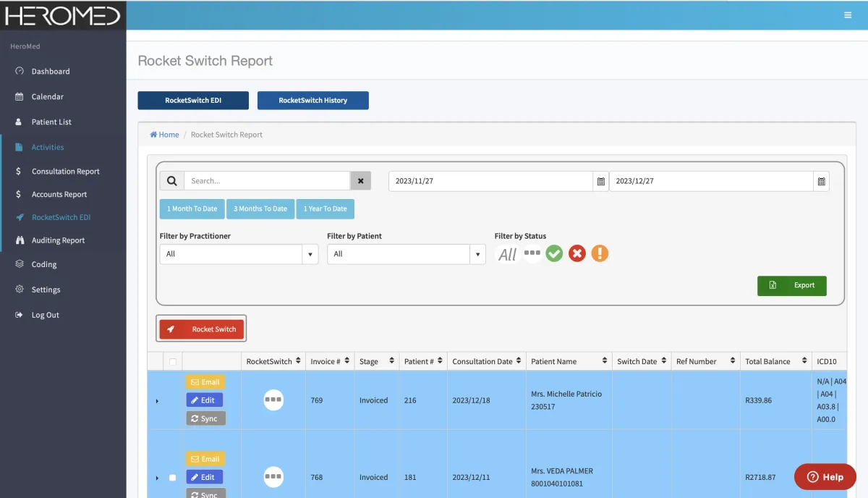Screen dimensions: 868x498
Task: Filter status by the orange exclamation icon
Action: [x=600, y=253]
